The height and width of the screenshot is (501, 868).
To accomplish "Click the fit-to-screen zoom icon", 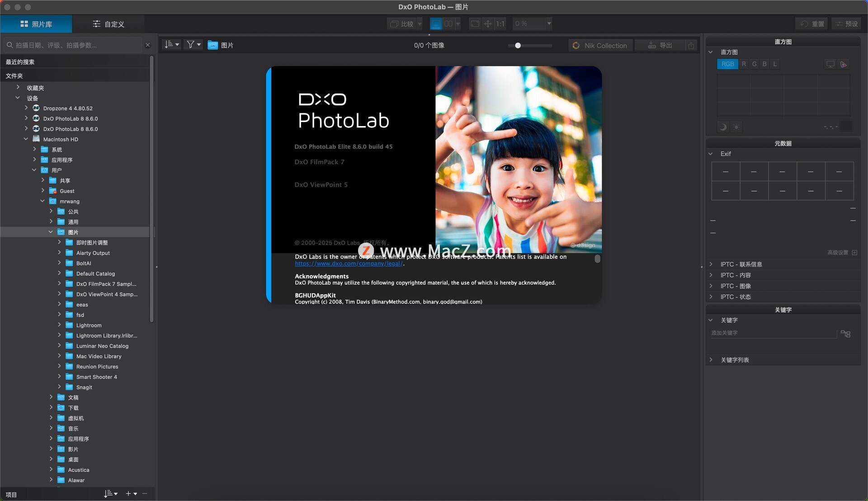I will 475,23.
